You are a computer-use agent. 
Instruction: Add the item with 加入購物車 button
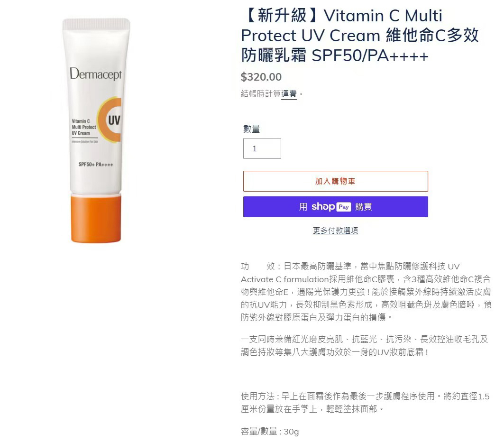(336, 181)
